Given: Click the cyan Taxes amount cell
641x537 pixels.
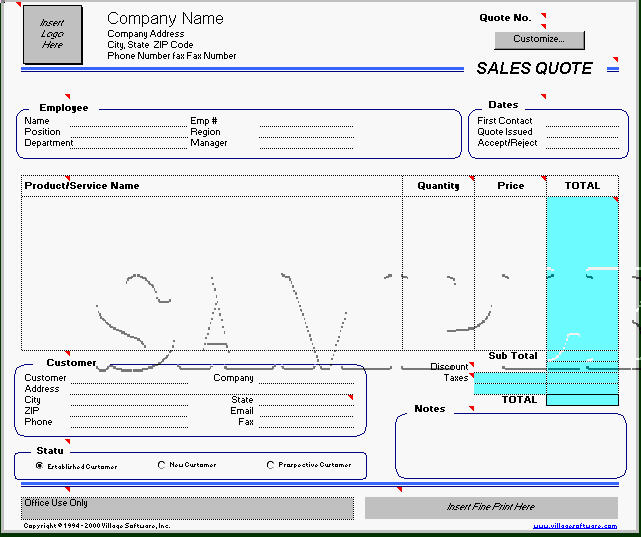Looking at the screenshot, I should pos(510,380).
